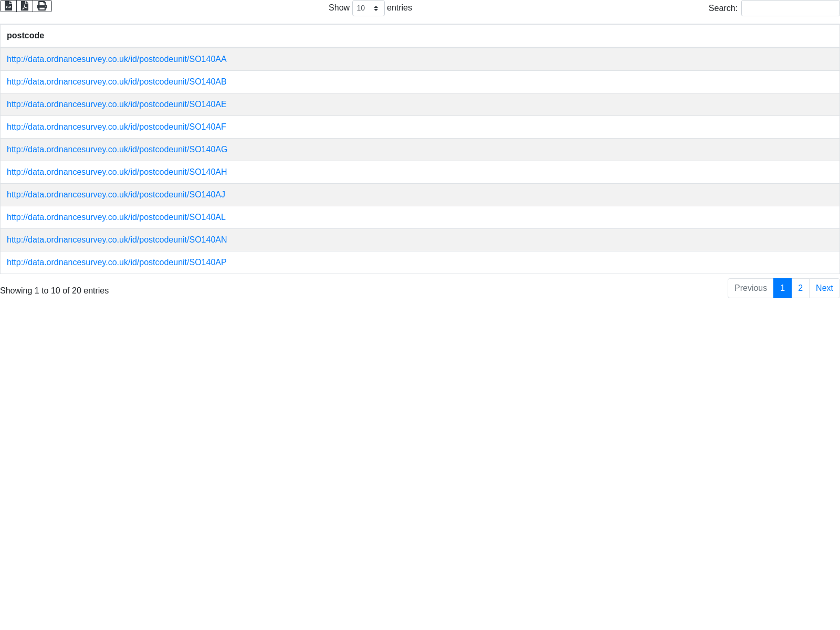Click into the Search input field
The image size is (840, 630).
(x=790, y=8)
